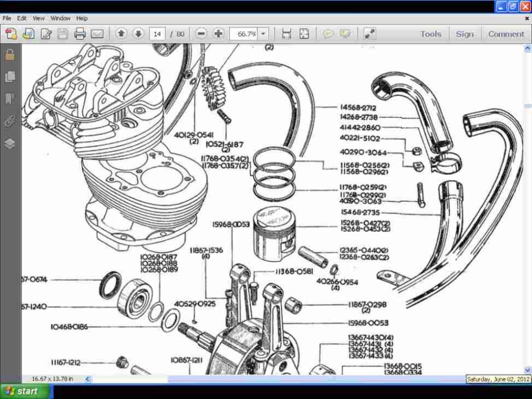
Task: Open the Create PDF Online icon
Action: (11, 33)
